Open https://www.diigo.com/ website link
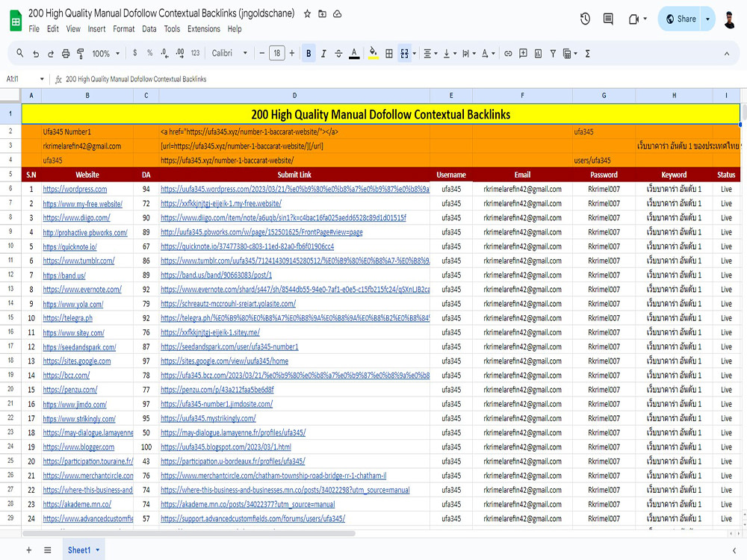This screenshot has height=560, width=747. pyautogui.click(x=76, y=217)
